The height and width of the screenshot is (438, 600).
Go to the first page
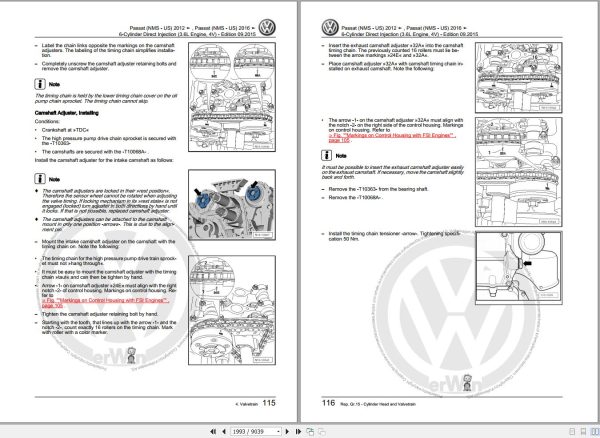pos(213,431)
